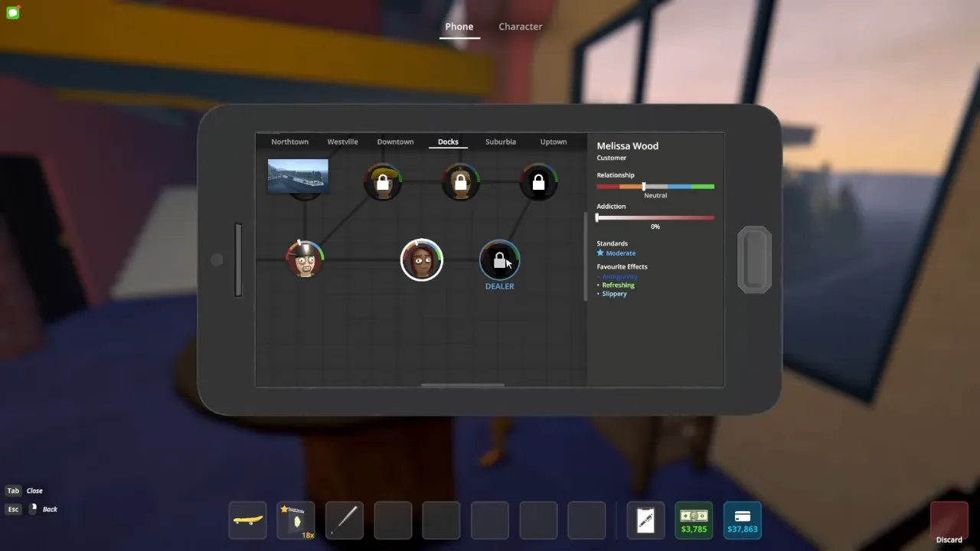Click the Relationship bar marker

tap(643, 186)
